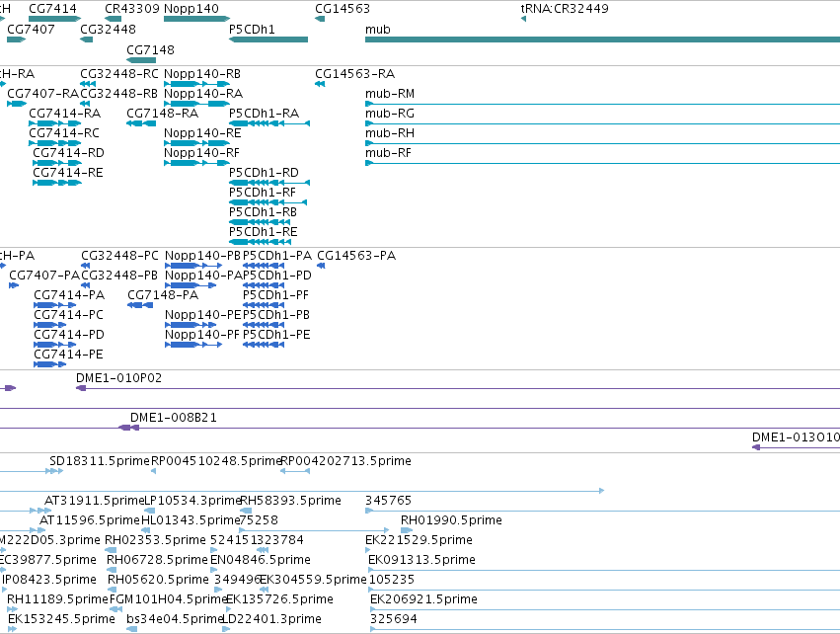Select protein CG14563-PA
The width and height of the screenshot is (840, 634).
click(321, 266)
